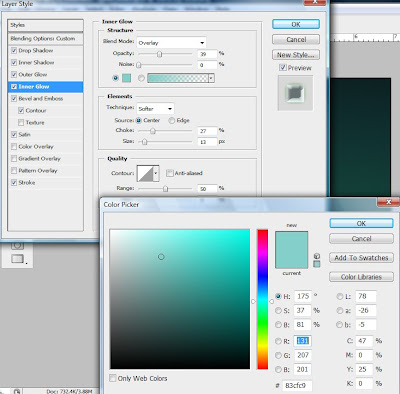Disable the Outer Glow checkbox
400x394 pixels.
tap(14, 75)
